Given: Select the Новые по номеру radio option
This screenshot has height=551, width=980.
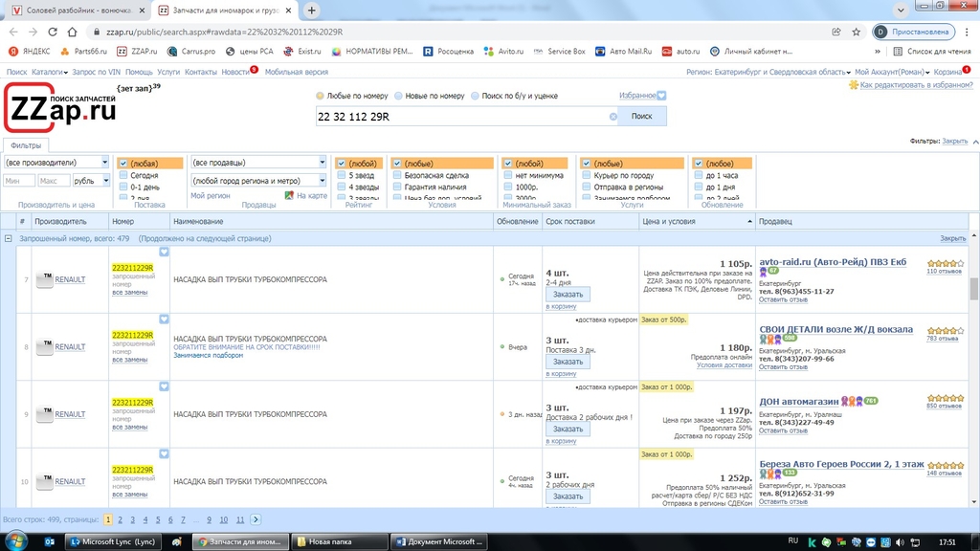Looking at the screenshot, I should click(x=398, y=96).
